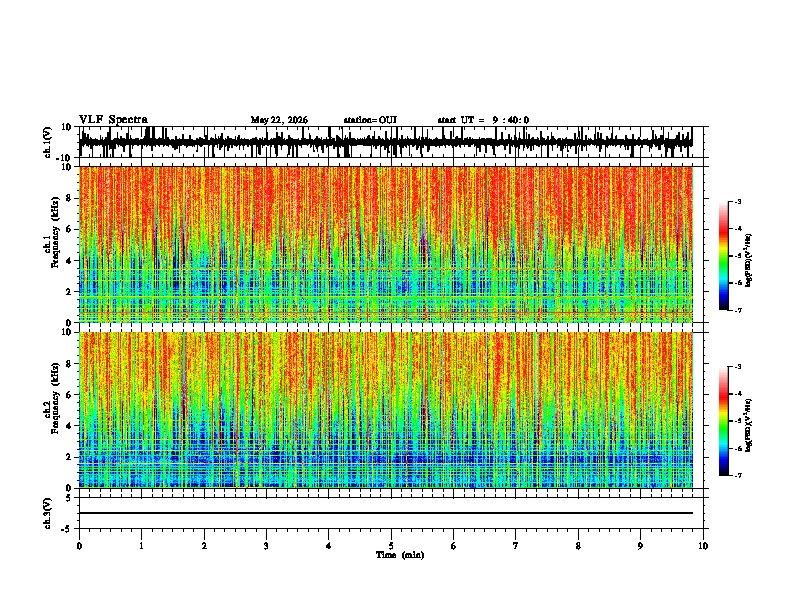The width and height of the screenshot is (792, 612).
Task: Select the 9 minute tick on time axis
Action: click(640, 546)
